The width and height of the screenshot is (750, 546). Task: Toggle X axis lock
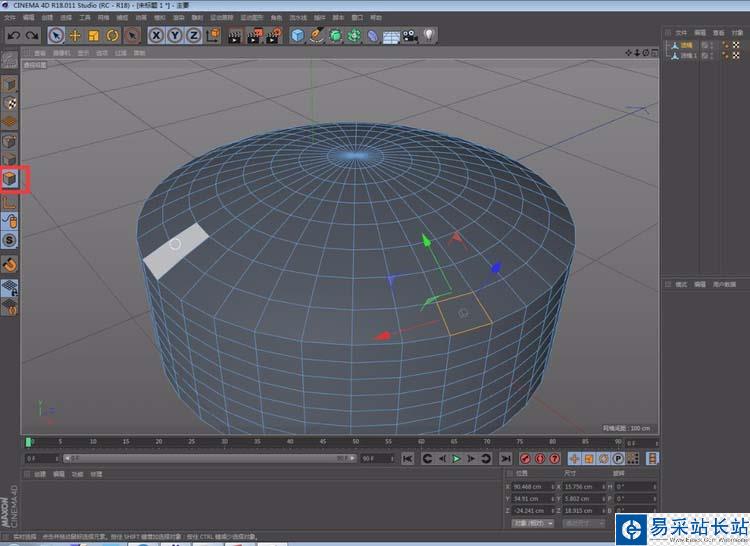pos(157,36)
